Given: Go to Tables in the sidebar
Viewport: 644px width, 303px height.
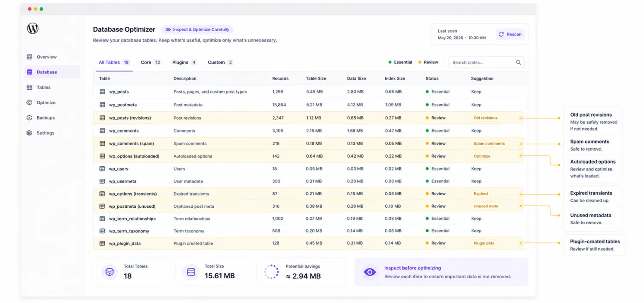Looking at the screenshot, I should click(39, 87).
